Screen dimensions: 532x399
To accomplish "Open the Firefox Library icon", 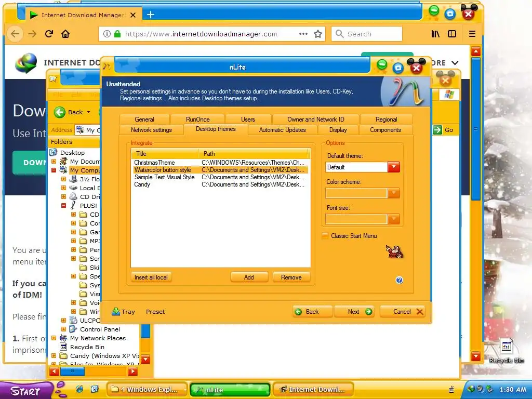I will (x=435, y=34).
